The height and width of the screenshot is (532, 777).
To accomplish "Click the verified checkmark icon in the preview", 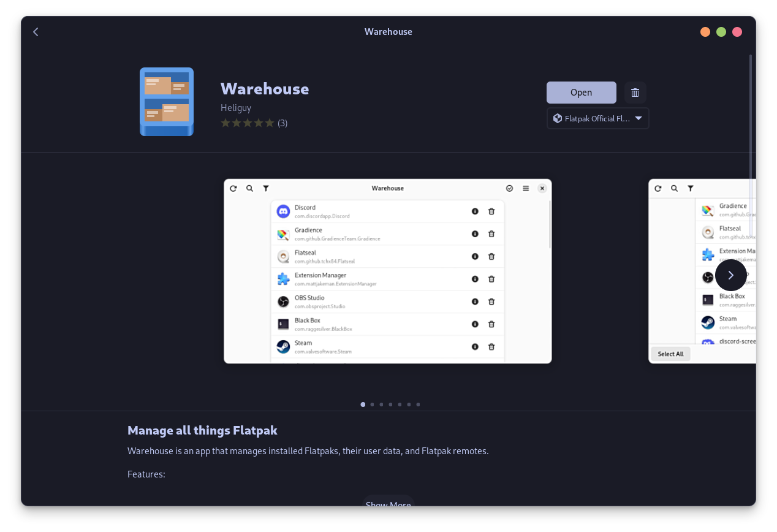I will pyautogui.click(x=509, y=188).
